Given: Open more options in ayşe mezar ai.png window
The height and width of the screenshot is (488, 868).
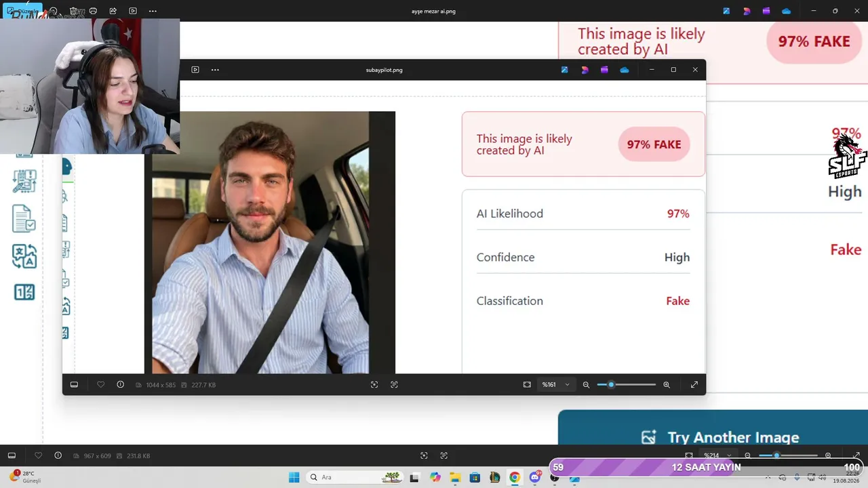Looking at the screenshot, I should 153,11.
